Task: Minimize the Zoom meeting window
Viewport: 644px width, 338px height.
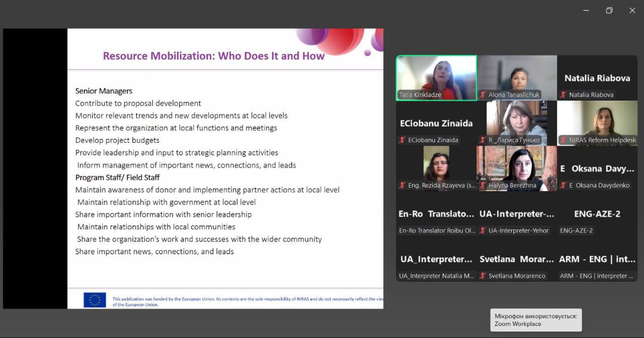Action: [x=586, y=11]
